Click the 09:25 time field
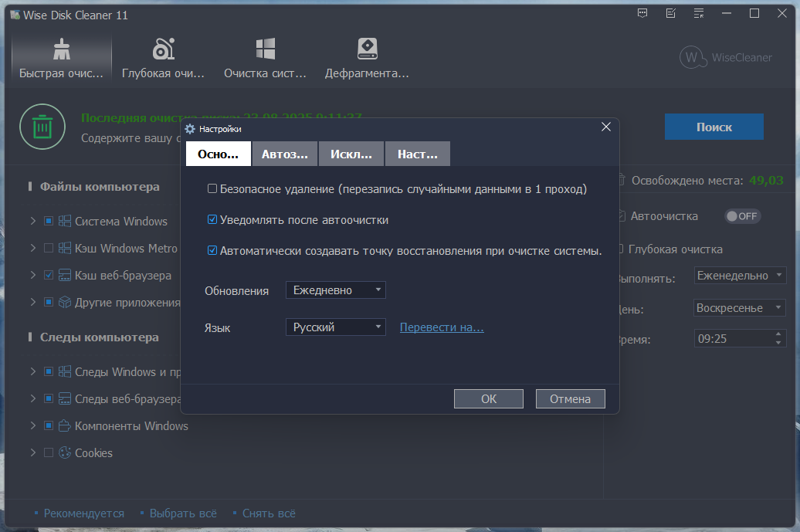 pos(734,339)
